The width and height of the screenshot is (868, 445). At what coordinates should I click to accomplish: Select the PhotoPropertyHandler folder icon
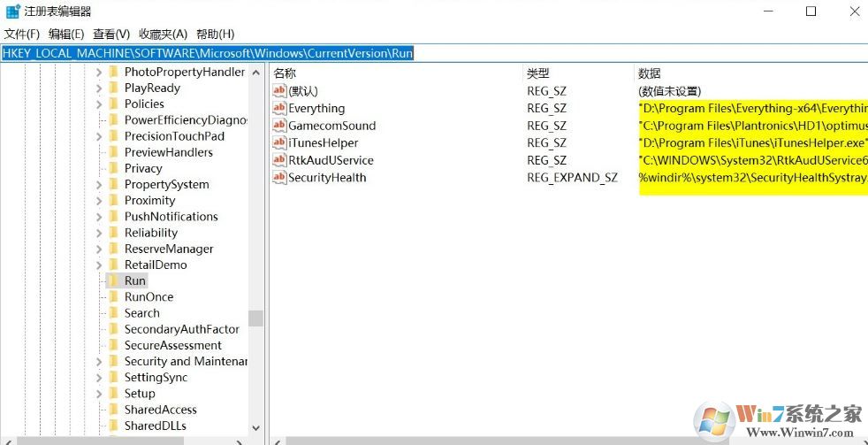click(x=113, y=72)
